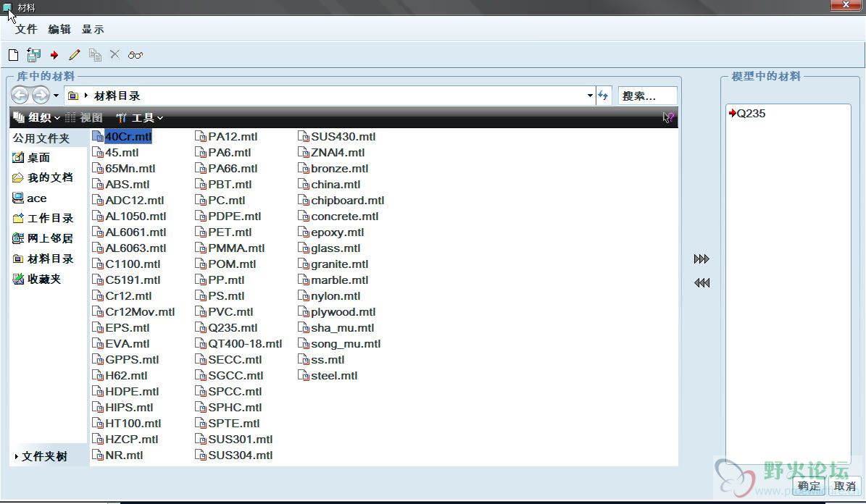Open the 显示 menu
This screenshot has width=866, height=504.
pos(93,29)
